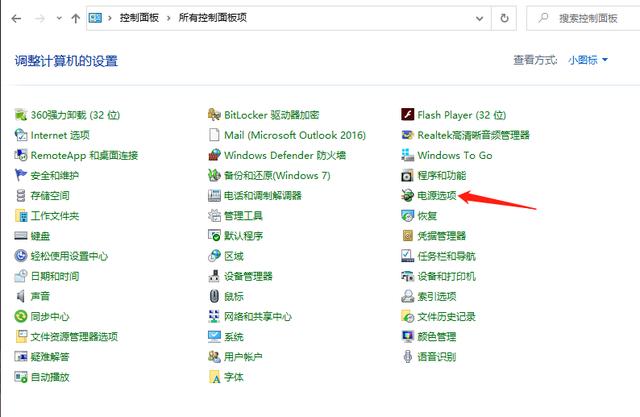Open the 恢复 link
Screen dimensions: 640x417
tap(427, 215)
